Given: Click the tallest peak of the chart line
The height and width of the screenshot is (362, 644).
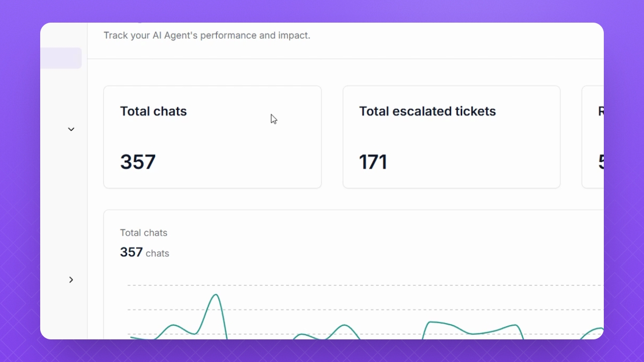Looking at the screenshot, I should tap(216, 295).
